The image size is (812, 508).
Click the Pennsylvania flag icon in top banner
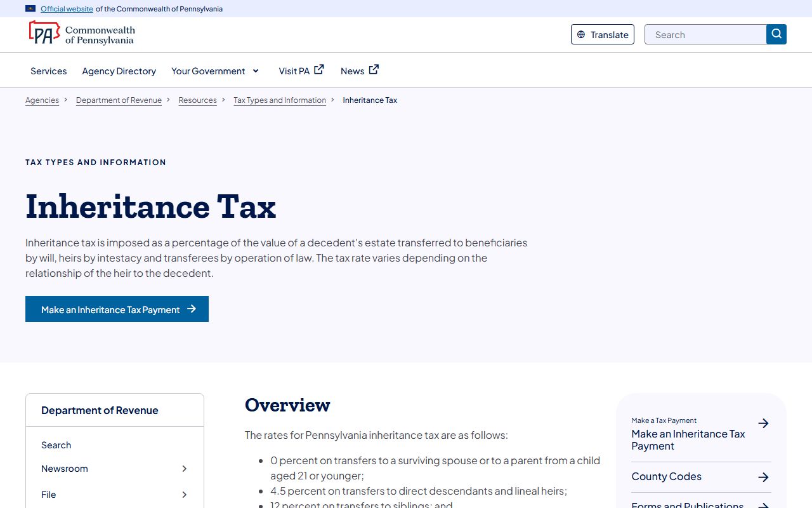(30, 9)
